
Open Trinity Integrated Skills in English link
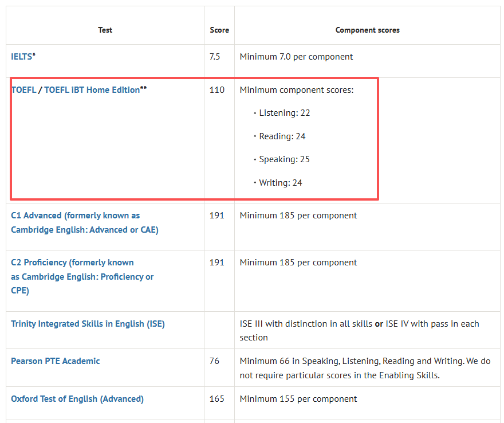88,324
